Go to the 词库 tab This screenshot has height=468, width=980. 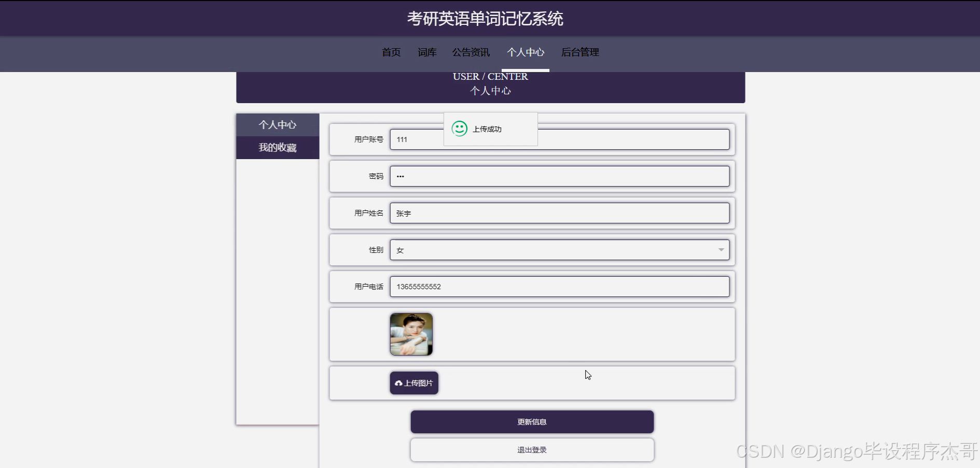click(x=427, y=52)
